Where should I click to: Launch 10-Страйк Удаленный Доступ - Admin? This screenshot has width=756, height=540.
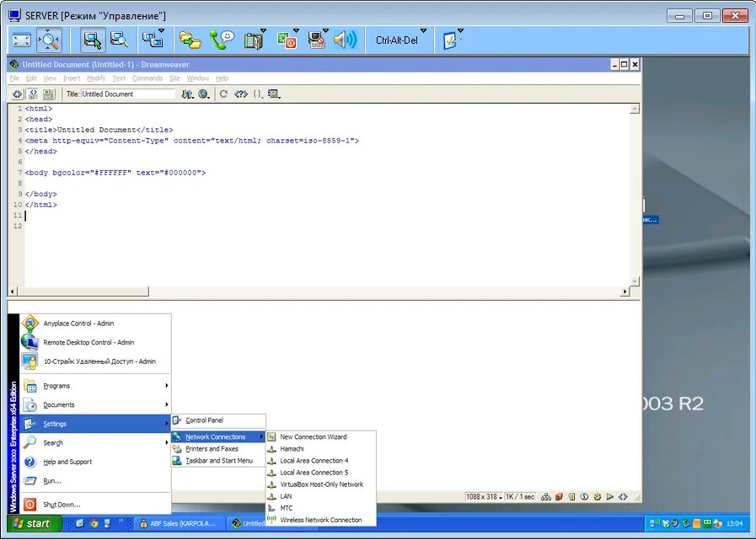[x=95, y=361]
